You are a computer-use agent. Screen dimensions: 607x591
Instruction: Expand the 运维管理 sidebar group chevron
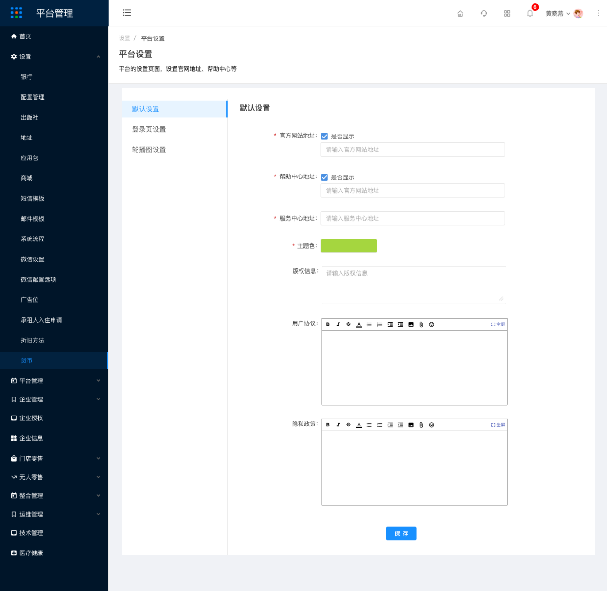(x=98, y=514)
